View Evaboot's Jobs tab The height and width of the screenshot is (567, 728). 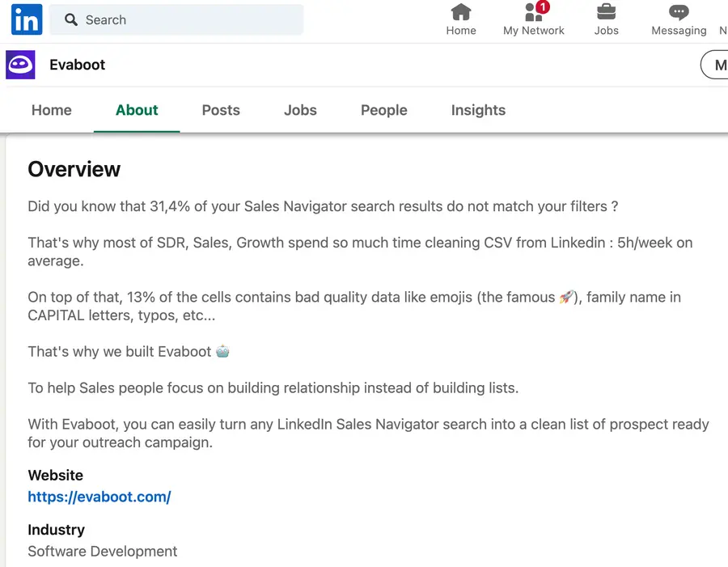point(300,110)
